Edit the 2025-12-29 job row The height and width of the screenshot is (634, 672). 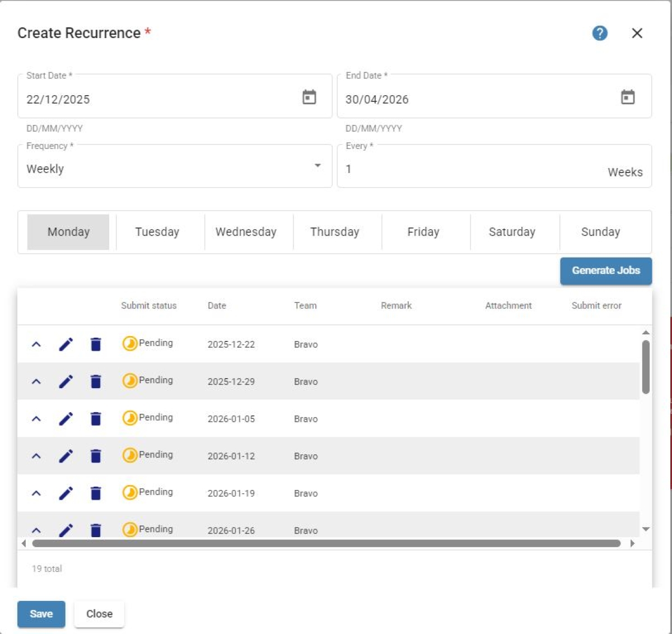tap(66, 381)
